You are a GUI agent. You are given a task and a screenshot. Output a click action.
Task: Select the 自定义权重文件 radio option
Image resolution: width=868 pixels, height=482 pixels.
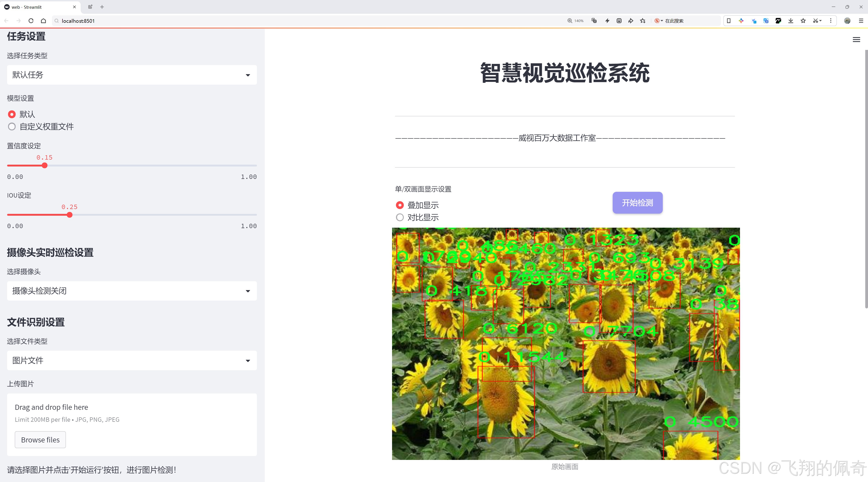coord(12,126)
